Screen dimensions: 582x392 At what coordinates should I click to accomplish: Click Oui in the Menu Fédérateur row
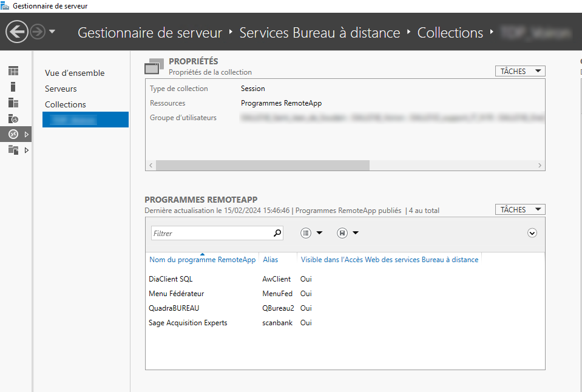pos(306,294)
